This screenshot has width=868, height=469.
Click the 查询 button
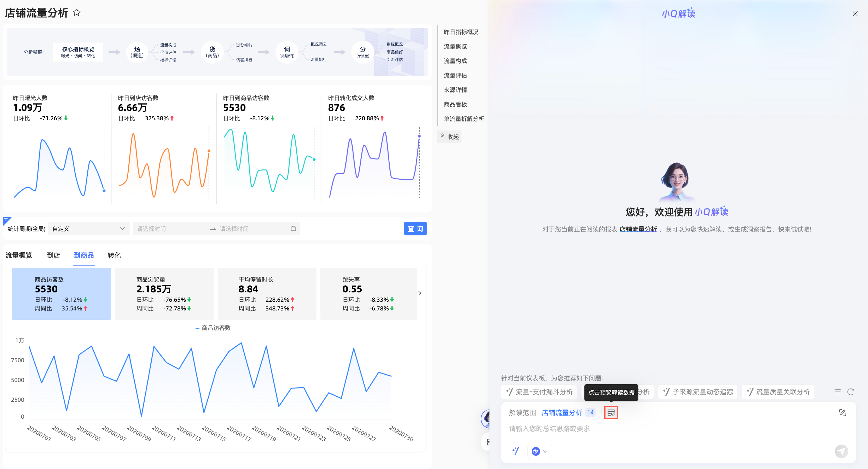[415, 228]
